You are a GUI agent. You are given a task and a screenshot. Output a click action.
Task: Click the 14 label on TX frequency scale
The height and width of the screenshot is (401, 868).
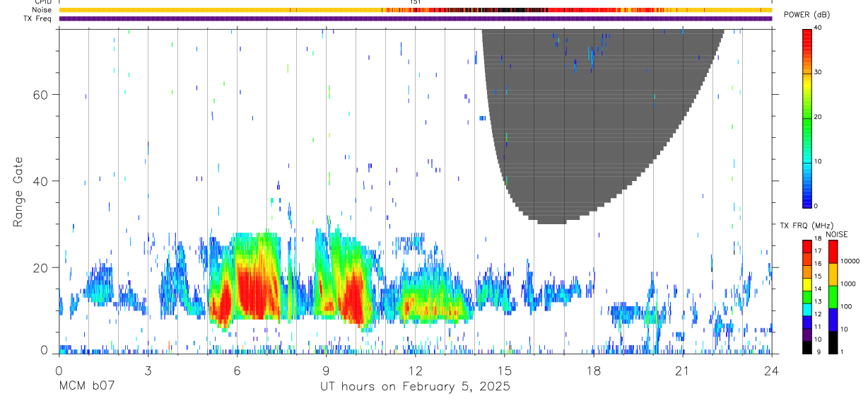818,289
